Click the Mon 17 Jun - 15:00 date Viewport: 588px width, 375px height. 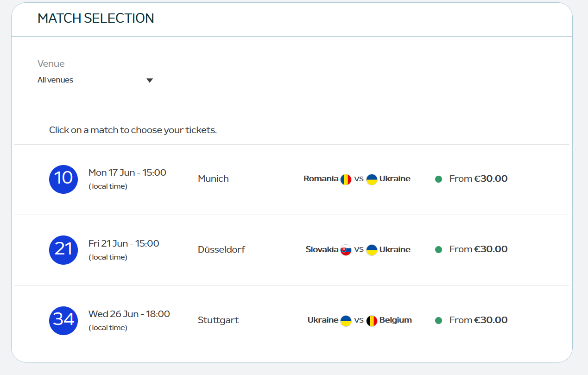coord(127,172)
